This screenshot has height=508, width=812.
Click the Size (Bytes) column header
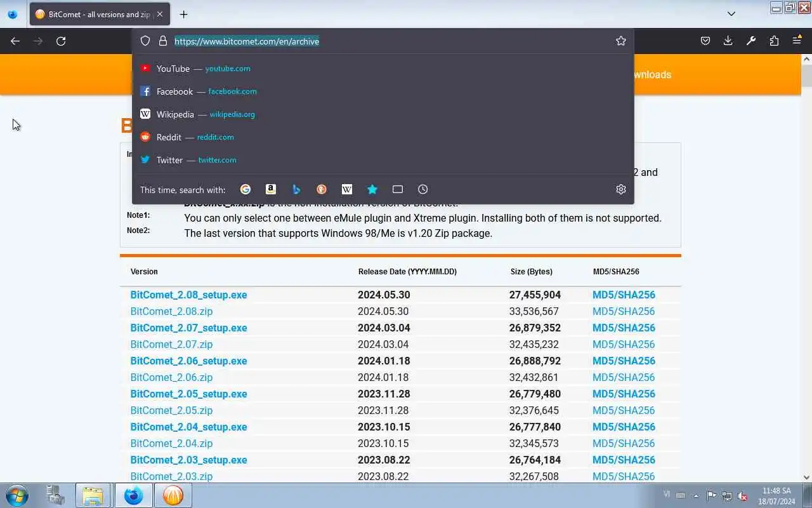pos(531,271)
